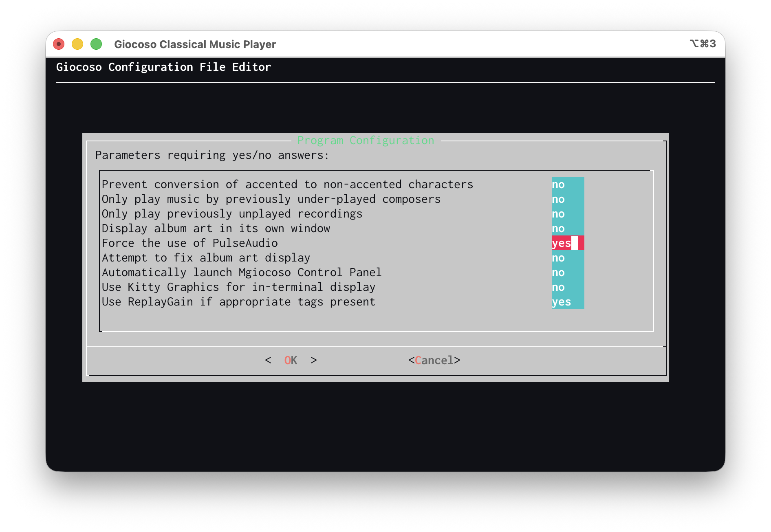Image resolution: width=771 pixels, height=532 pixels.
Task: Click the Cancel button
Action: (434, 360)
